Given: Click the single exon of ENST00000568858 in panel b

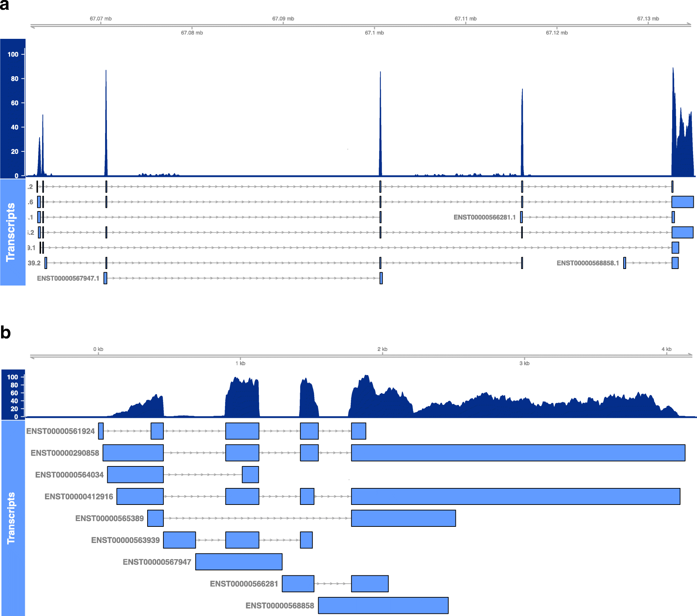Looking at the screenshot, I should [x=383, y=606].
